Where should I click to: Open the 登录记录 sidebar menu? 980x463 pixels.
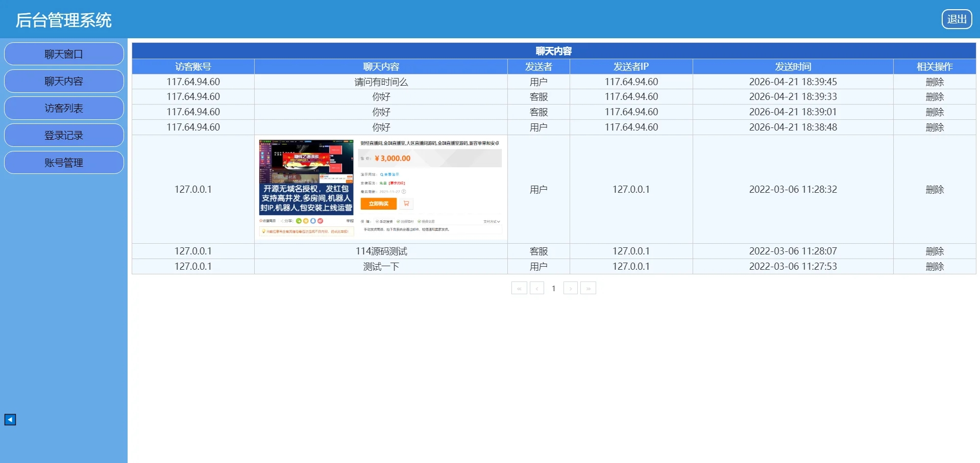pyautogui.click(x=64, y=135)
